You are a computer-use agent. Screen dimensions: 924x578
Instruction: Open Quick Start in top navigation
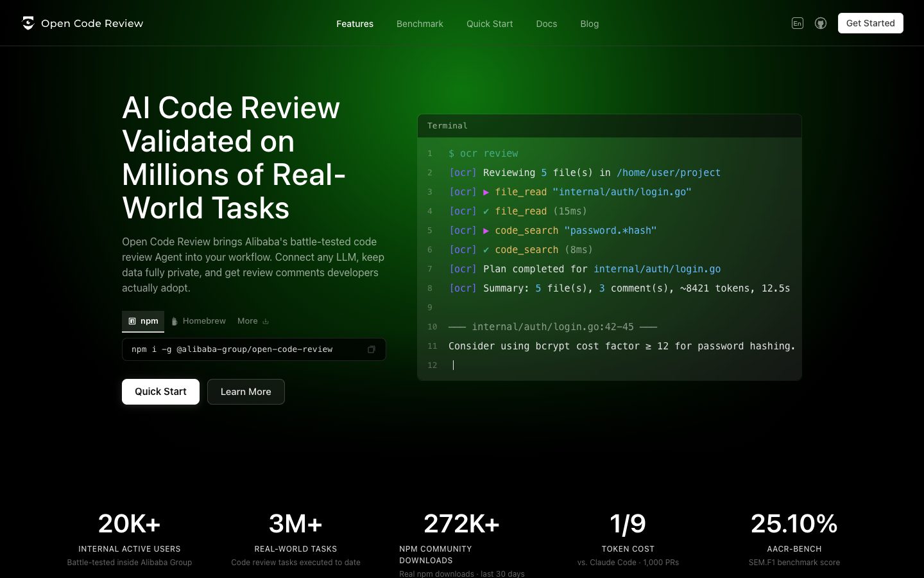pos(490,24)
